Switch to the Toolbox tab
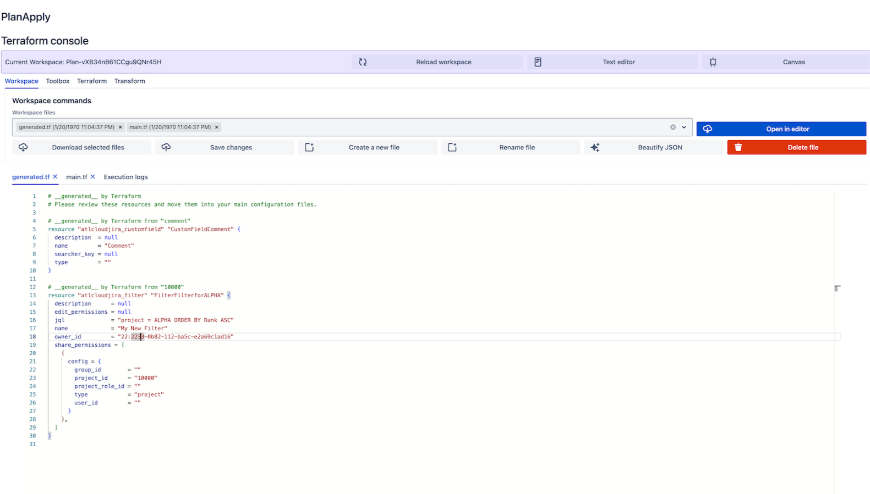This screenshot has height=494, width=870. point(58,81)
